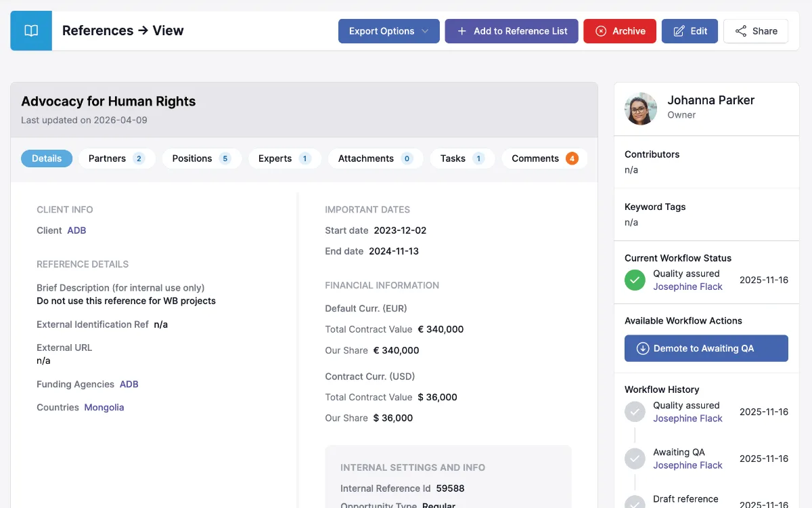This screenshot has width=812, height=508.
Task: Open Josephine Flack link under Current Workflow Status
Action: coord(687,287)
